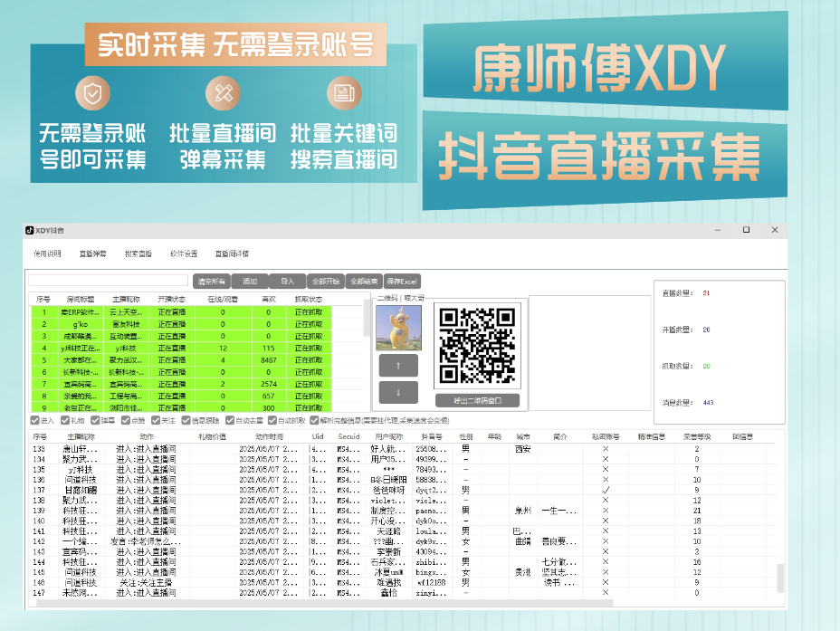The width and height of the screenshot is (840, 631).
Task: Close the XDY抖音 window
Action: (776, 230)
